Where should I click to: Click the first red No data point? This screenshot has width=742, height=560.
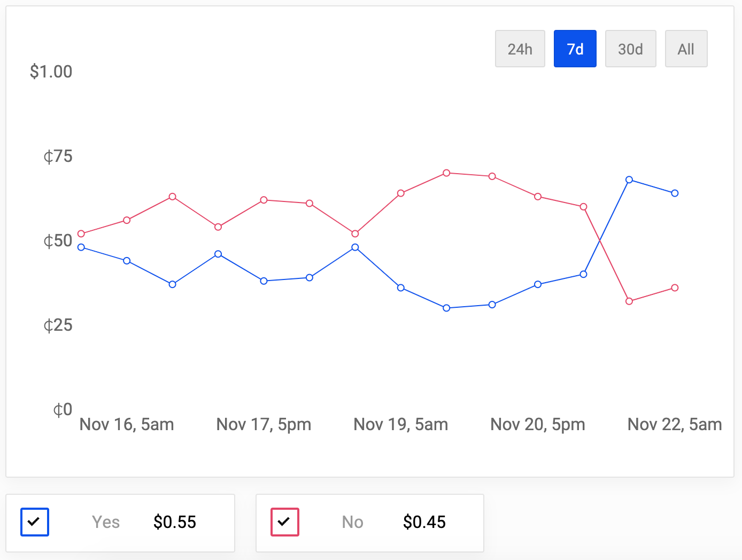pyautogui.click(x=81, y=234)
